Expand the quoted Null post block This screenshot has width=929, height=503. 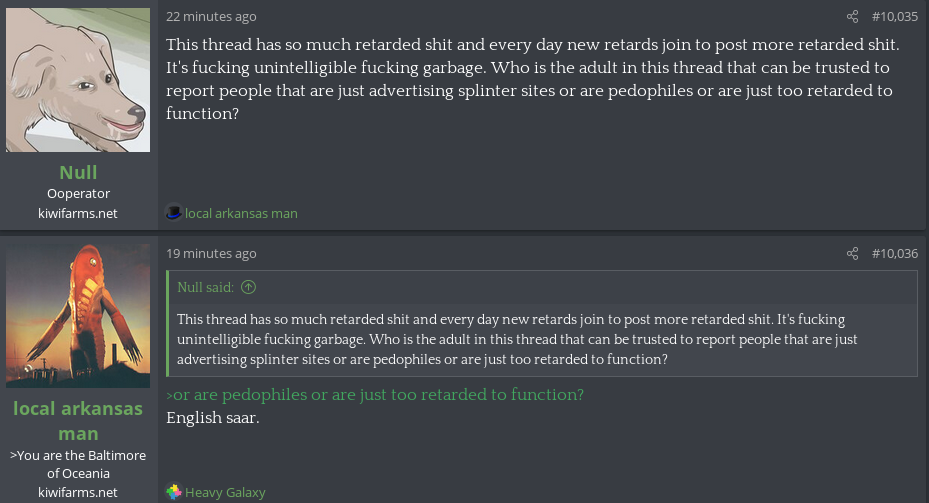coord(540,339)
